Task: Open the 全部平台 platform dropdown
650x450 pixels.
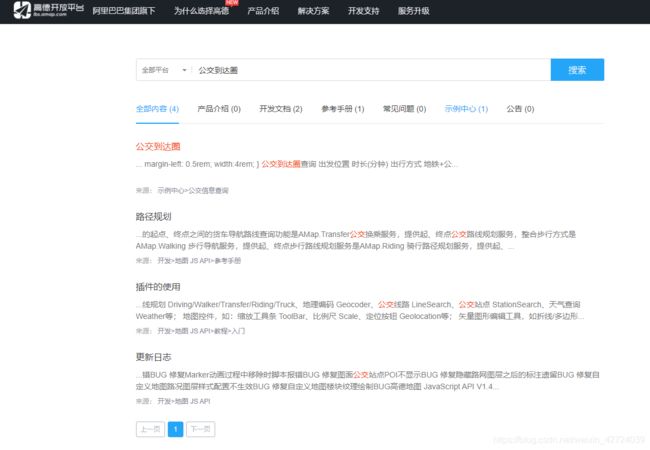Action: pos(164,70)
